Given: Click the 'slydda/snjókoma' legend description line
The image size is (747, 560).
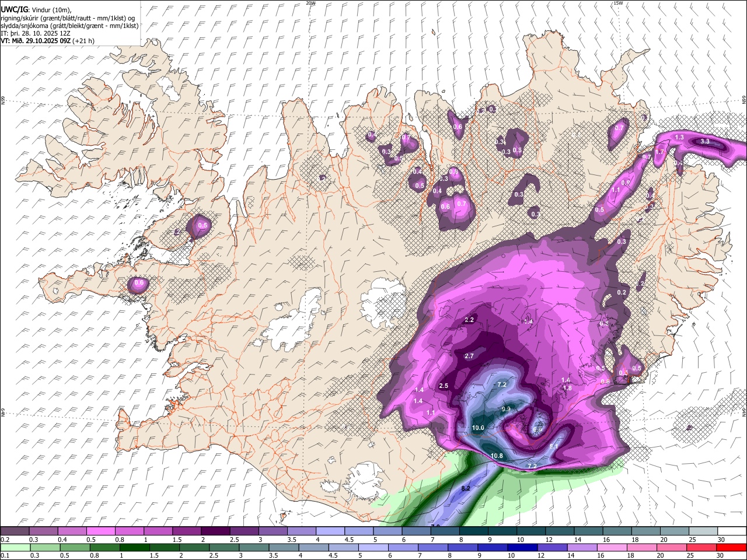Looking at the screenshot, I should (x=69, y=26).
